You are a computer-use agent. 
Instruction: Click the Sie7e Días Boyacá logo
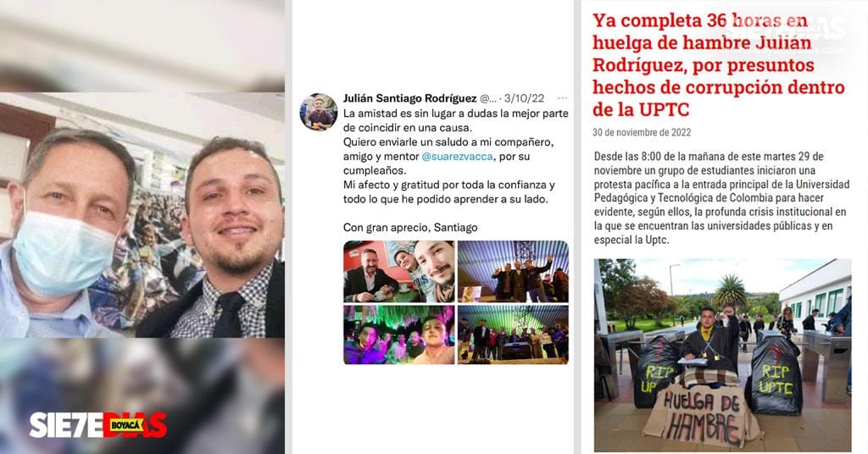98,424
